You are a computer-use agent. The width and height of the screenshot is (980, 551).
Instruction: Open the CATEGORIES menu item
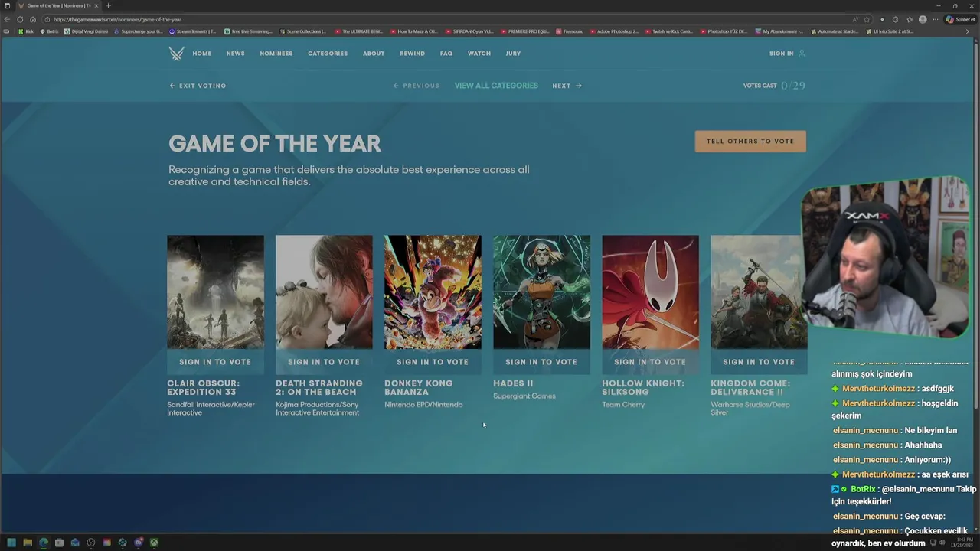tap(328, 54)
